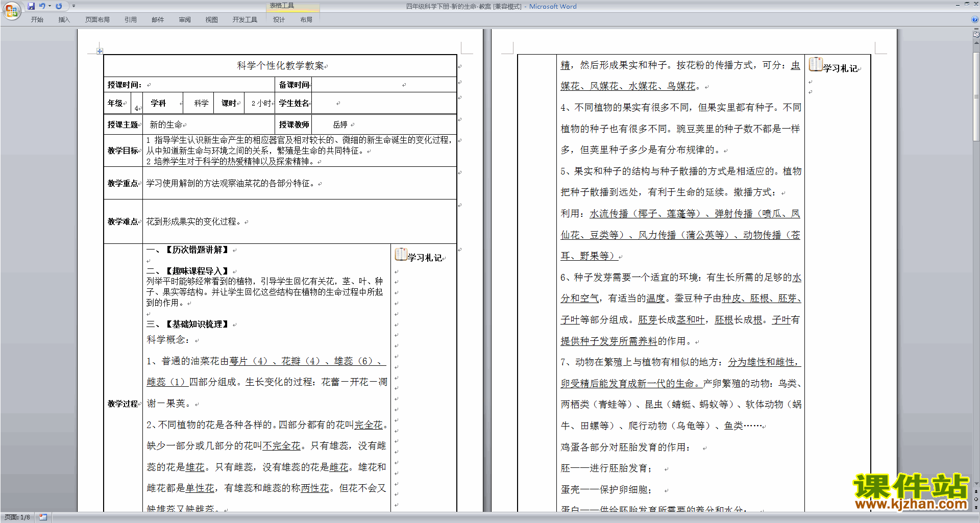Click underlined text 单性花
The image size is (980, 523).
click(200, 488)
